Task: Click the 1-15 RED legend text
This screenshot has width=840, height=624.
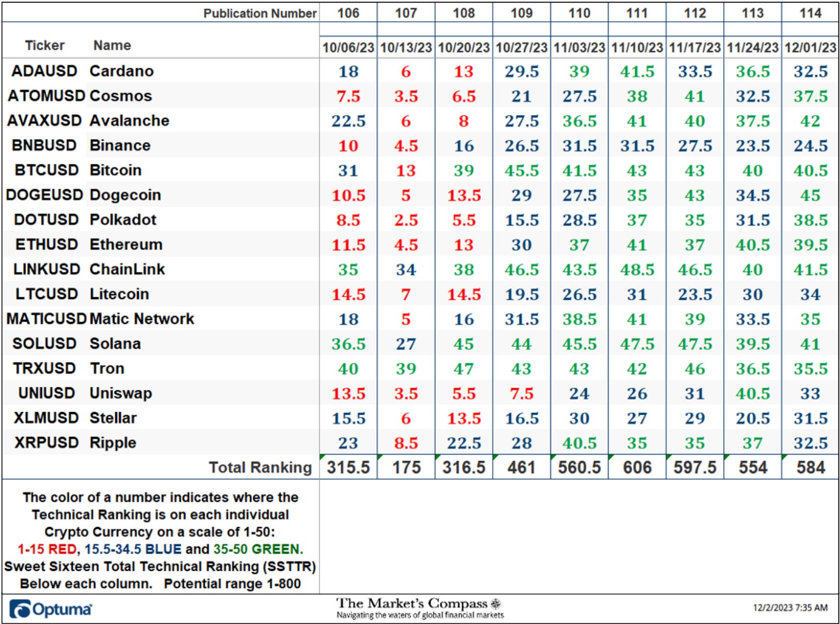Action: [47, 549]
